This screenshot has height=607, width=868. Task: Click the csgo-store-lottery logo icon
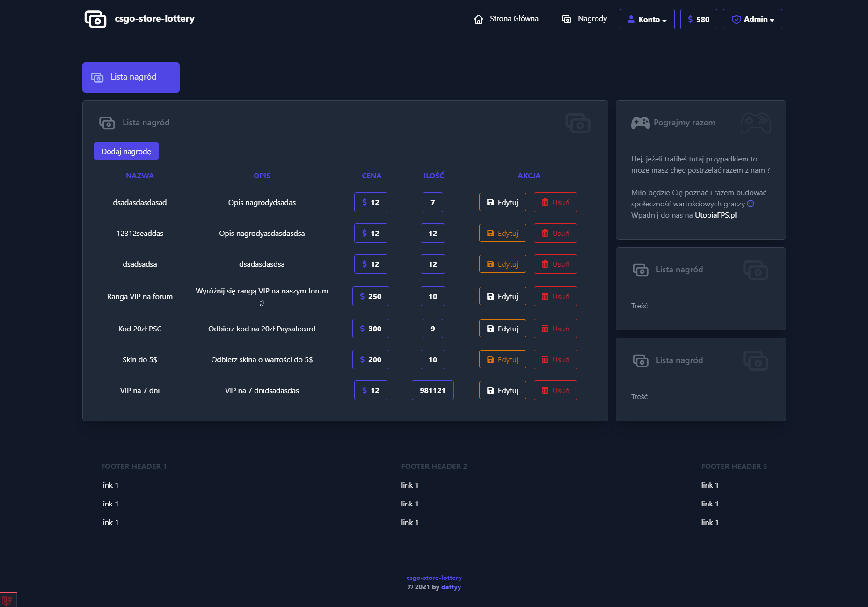click(x=95, y=19)
